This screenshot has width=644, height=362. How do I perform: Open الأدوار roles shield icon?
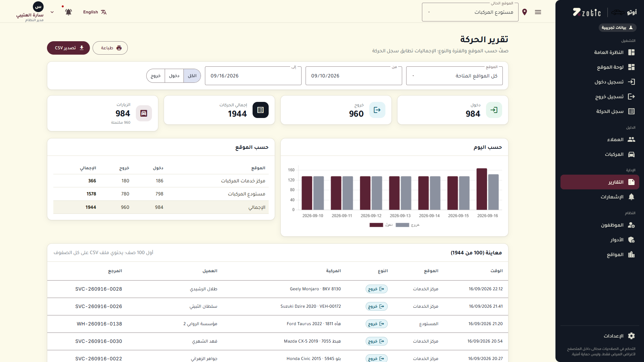631,240
